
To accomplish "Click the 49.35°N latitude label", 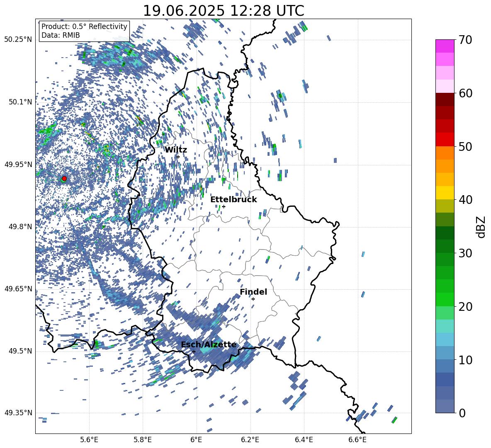I will tap(18, 413).
